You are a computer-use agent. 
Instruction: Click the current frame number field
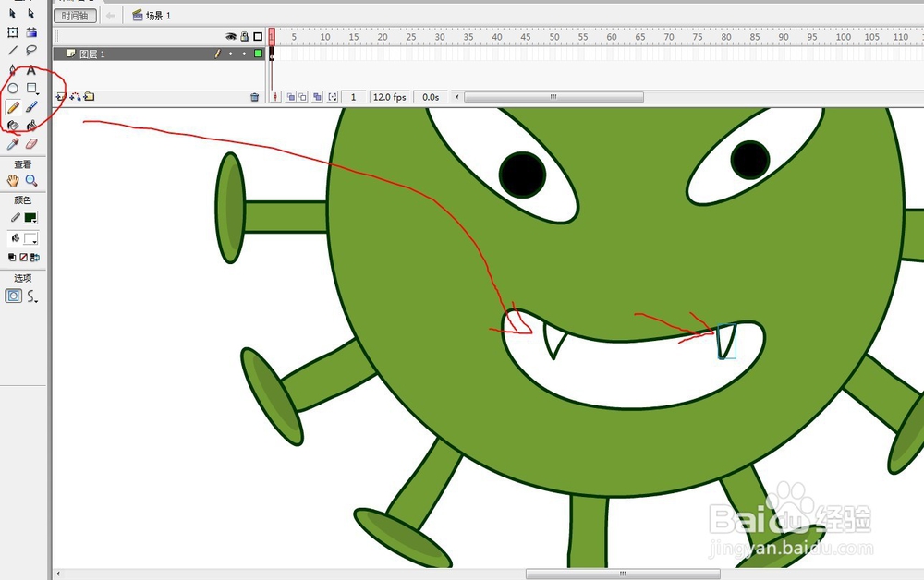click(354, 97)
